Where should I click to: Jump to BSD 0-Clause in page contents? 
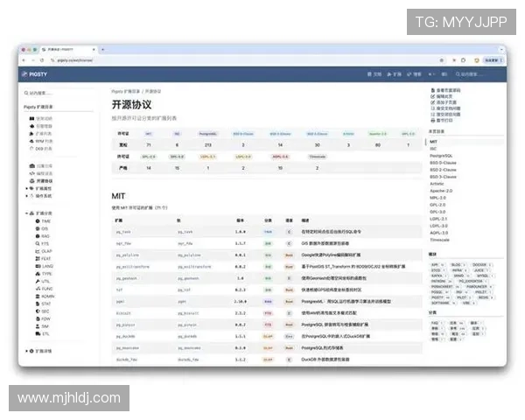click(443, 163)
